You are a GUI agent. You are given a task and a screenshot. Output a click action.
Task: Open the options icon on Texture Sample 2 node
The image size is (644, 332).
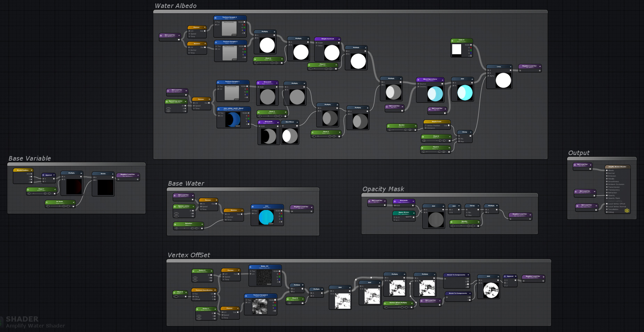click(x=216, y=42)
